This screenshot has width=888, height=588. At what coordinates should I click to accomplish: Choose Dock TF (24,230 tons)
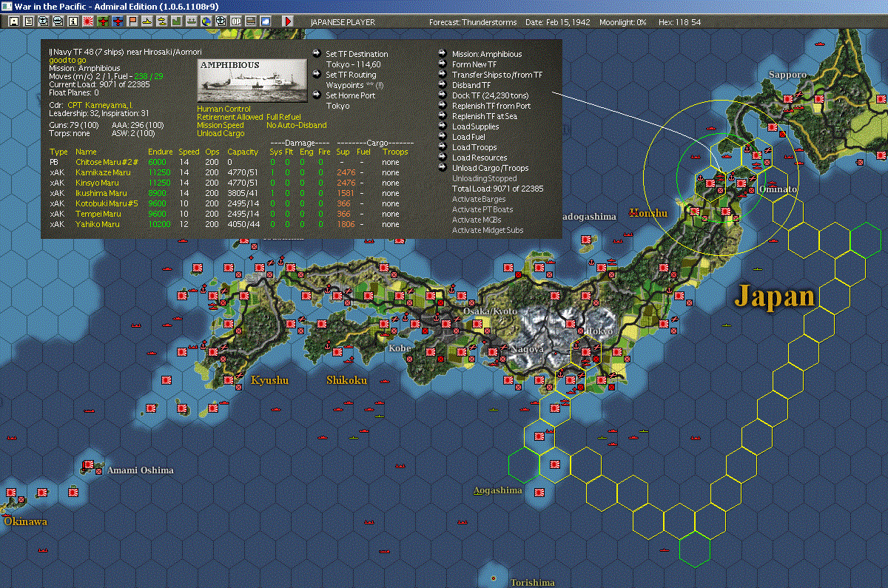tap(491, 95)
